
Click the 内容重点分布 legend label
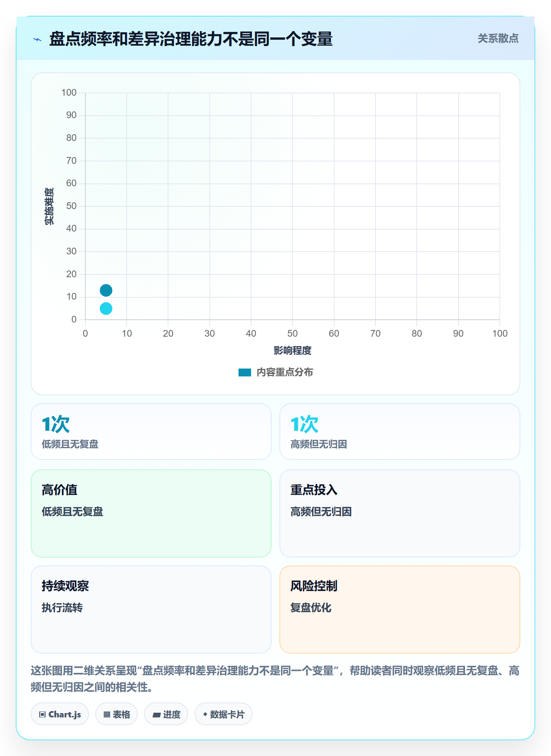285,372
